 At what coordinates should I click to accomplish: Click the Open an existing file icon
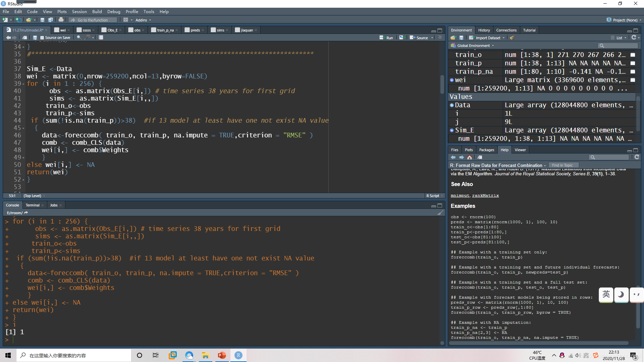tap(29, 20)
